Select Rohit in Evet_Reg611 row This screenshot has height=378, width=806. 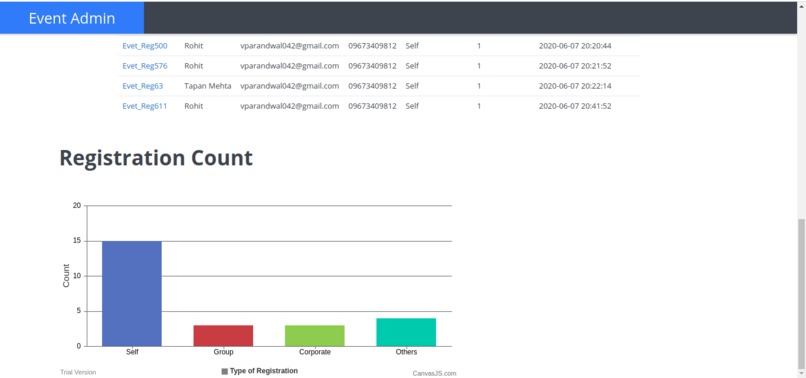point(194,106)
